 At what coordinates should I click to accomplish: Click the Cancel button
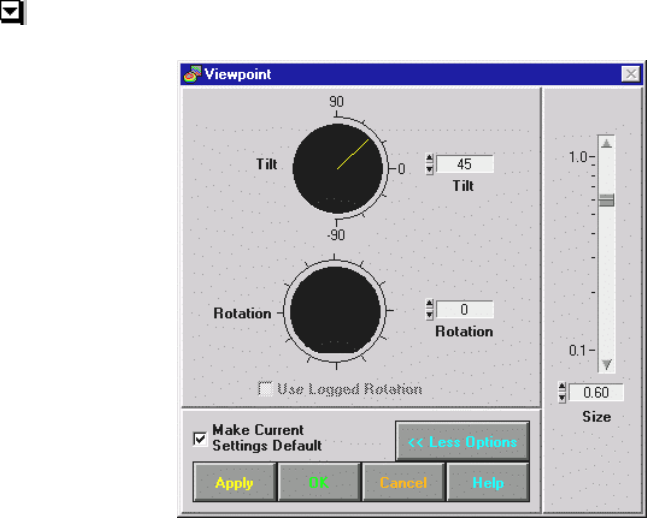404,483
